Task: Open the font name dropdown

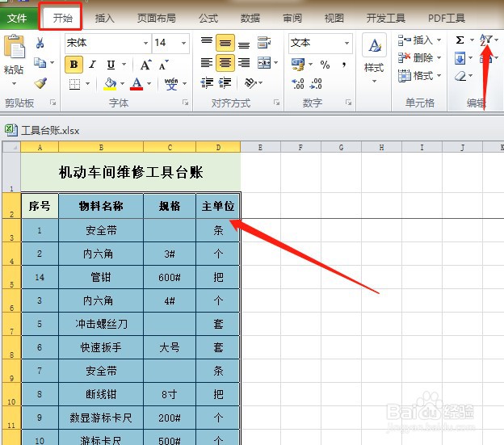Action: pyautogui.click(x=145, y=43)
